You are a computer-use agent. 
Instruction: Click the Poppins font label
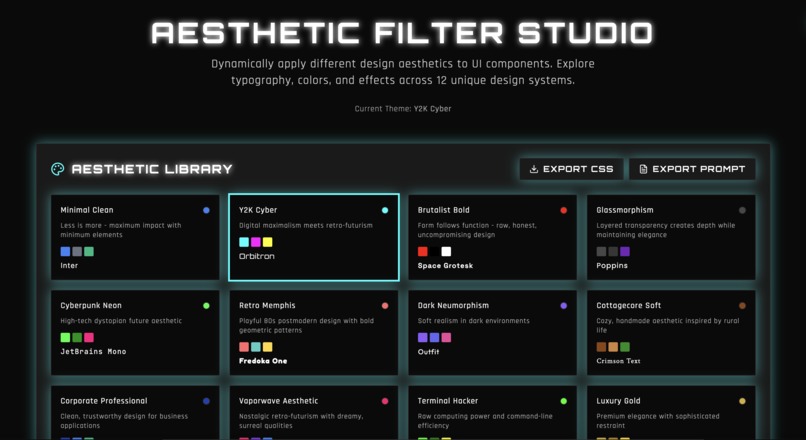click(x=612, y=266)
